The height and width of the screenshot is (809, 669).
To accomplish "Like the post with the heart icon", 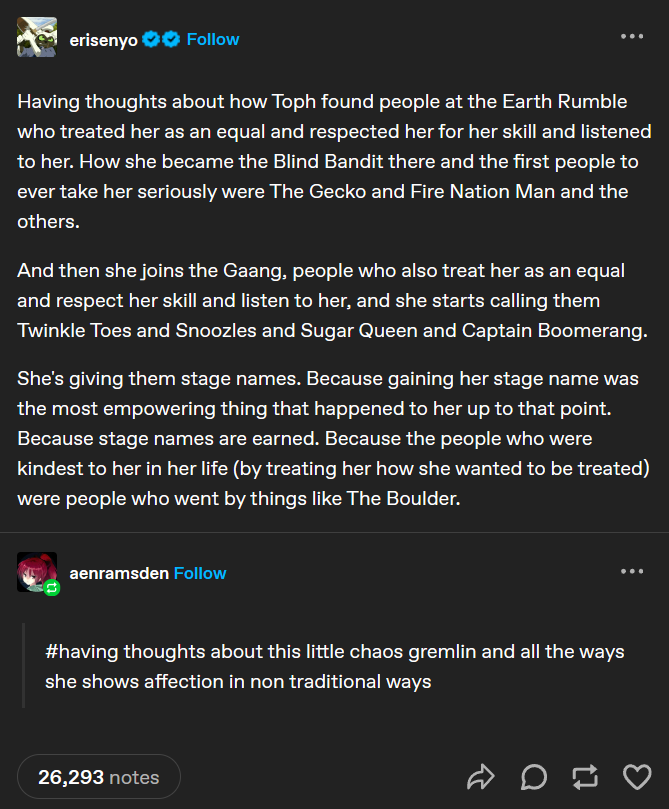I will tap(638, 777).
